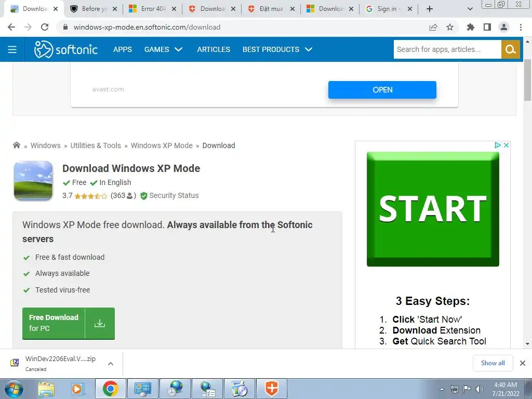Click the volume speaker tray icon
The width and height of the screenshot is (532, 399).
(x=480, y=389)
